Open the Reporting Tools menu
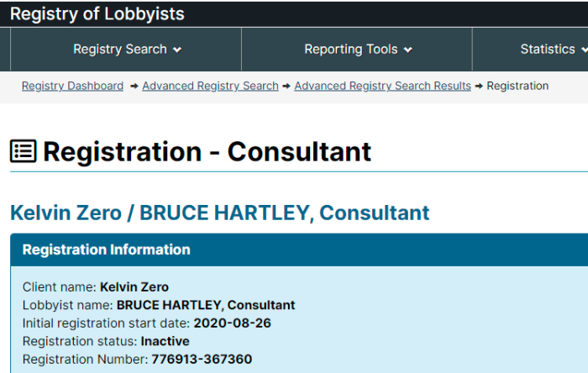The width and height of the screenshot is (588, 373). click(357, 49)
